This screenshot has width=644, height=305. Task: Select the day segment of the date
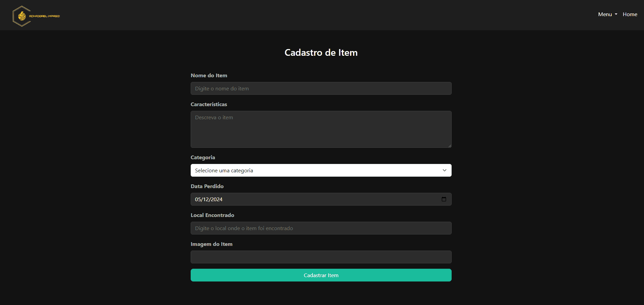coord(198,199)
